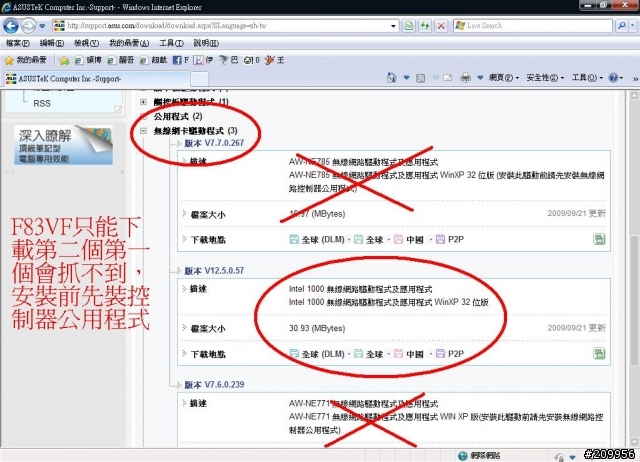Expand the 觸控板驅動程式 (1) category
The width and height of the screenshot is (640, 462).
tap(143, 102)
